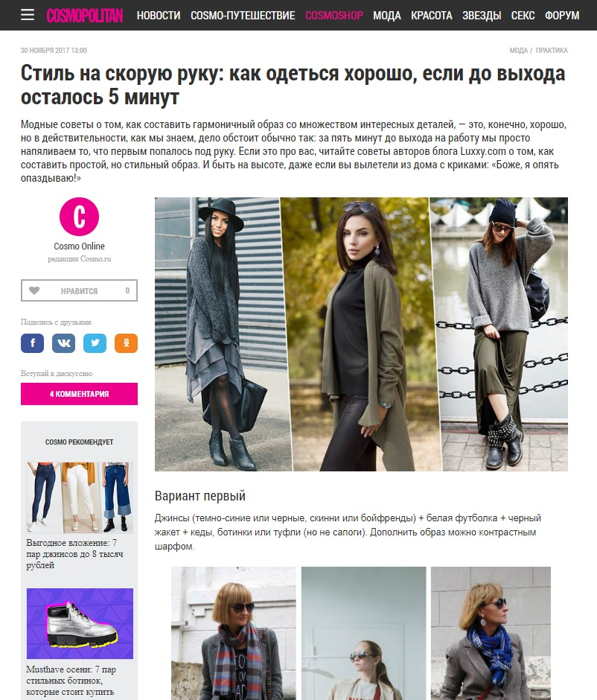Share the article on VK
The height and width of the screenshot is (700, 597).
(x=63, y=343)
